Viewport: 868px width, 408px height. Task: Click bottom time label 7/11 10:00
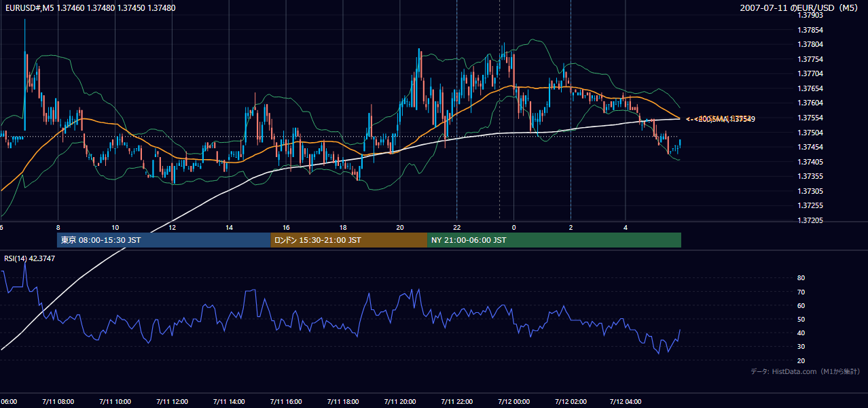(115, 402)
